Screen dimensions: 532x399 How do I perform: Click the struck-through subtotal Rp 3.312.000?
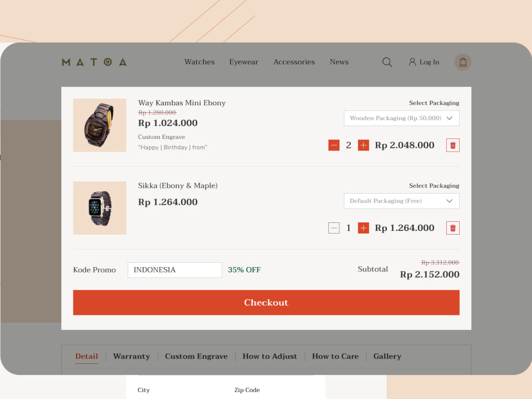(x=440, y=262)
